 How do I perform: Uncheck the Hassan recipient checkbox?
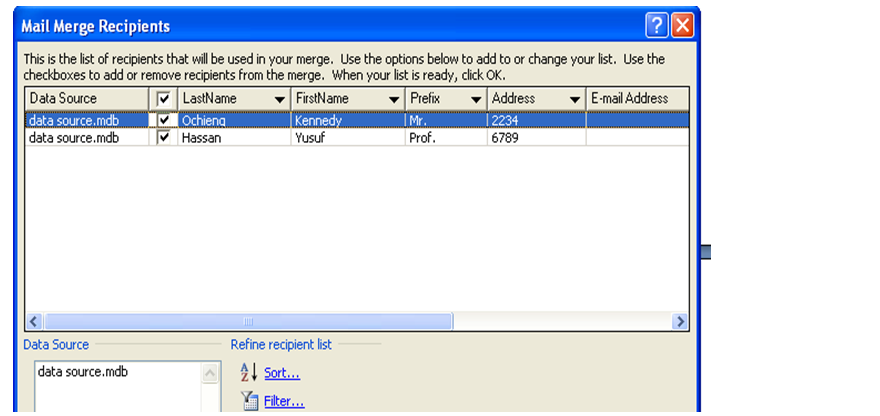tap(164, 138)
